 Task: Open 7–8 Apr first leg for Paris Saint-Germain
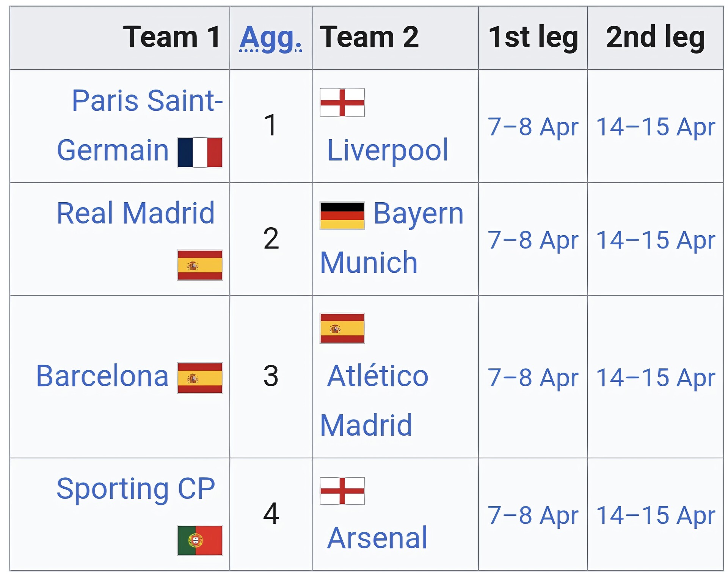tap(533, 127)
